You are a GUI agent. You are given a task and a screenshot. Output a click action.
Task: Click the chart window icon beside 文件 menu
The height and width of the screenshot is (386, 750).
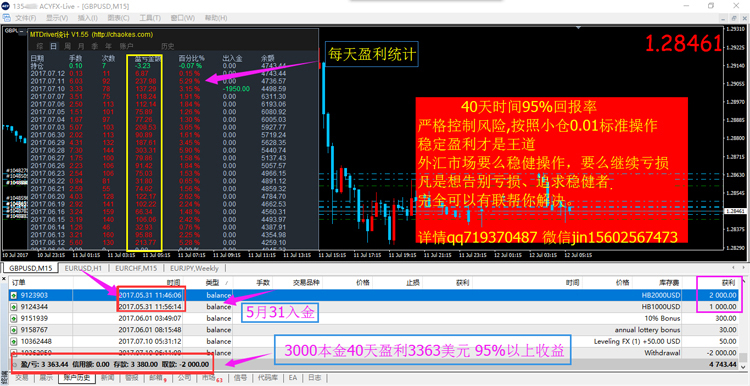click(x=6, y=18)
